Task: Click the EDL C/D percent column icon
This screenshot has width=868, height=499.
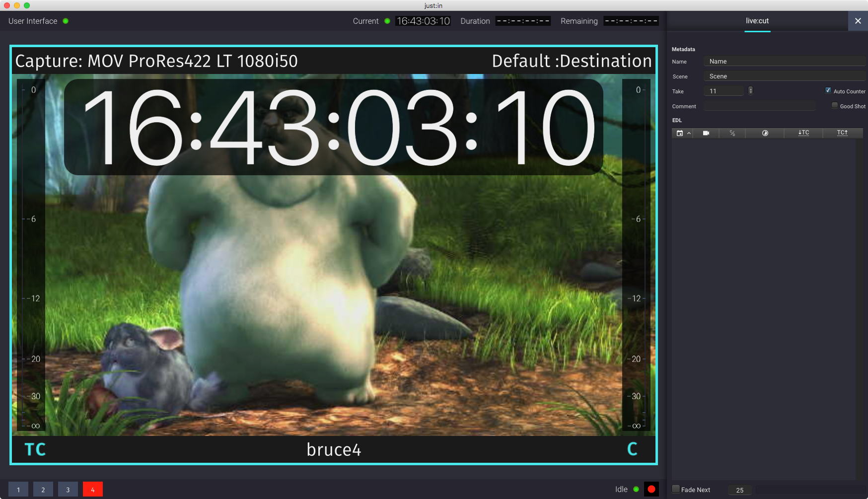Action: (732, 133)
